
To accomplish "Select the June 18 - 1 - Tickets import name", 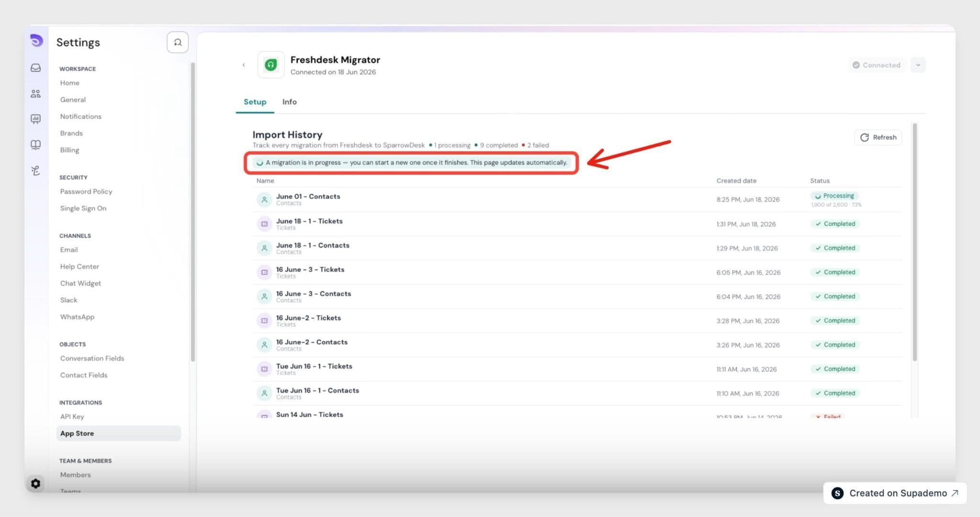I will (309, 221).
